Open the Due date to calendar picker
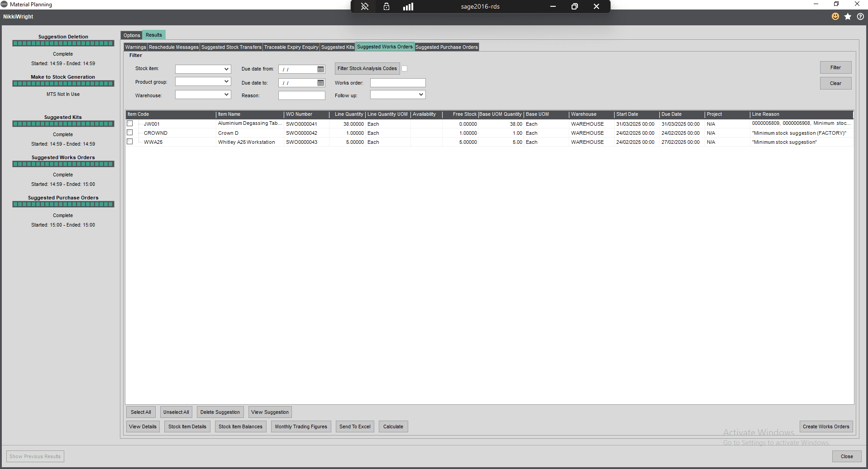The height and width of the screenshot is (469, 868). (320, 83)
